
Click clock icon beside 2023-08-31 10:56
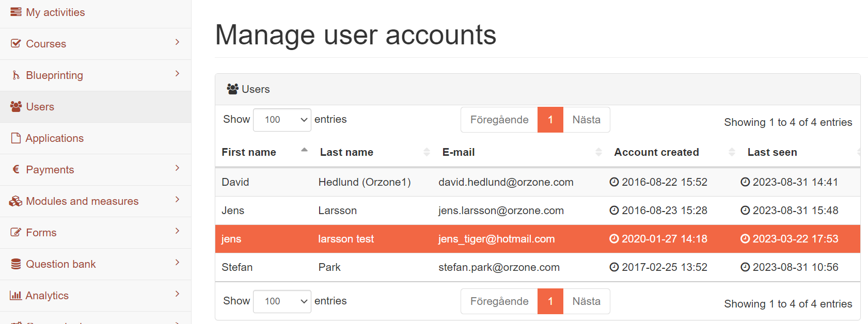click(745, 267)
